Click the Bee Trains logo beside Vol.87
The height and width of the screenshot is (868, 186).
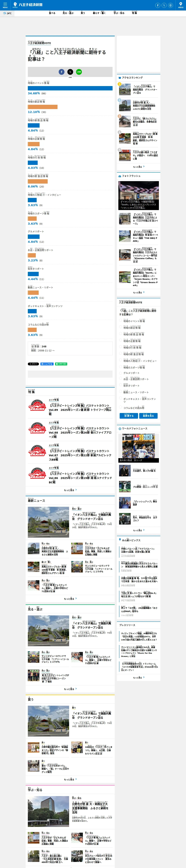point(37,450)
